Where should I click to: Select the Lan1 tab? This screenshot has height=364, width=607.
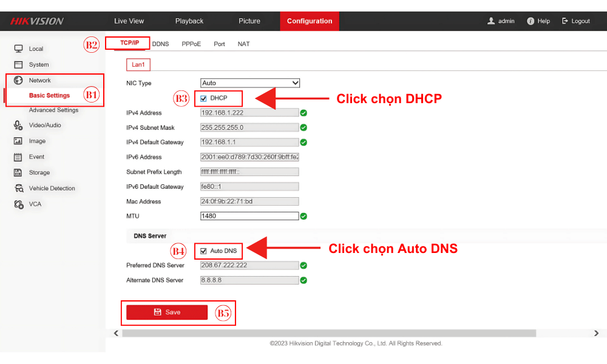click(138, 64)
